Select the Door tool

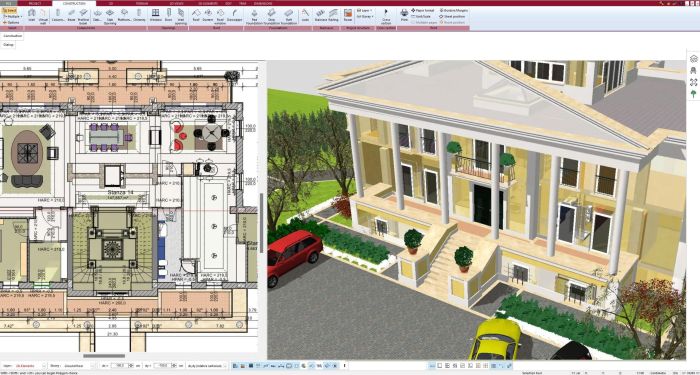168,15
